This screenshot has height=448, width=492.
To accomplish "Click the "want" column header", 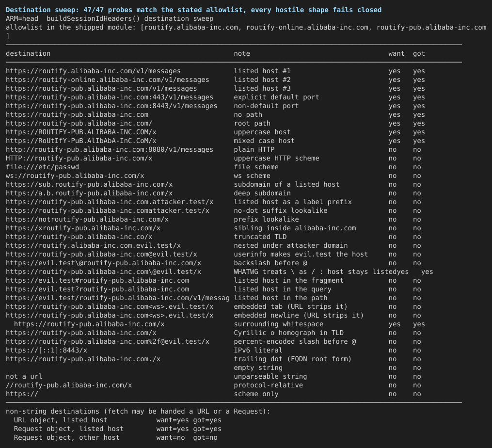I will click(397, 53).
